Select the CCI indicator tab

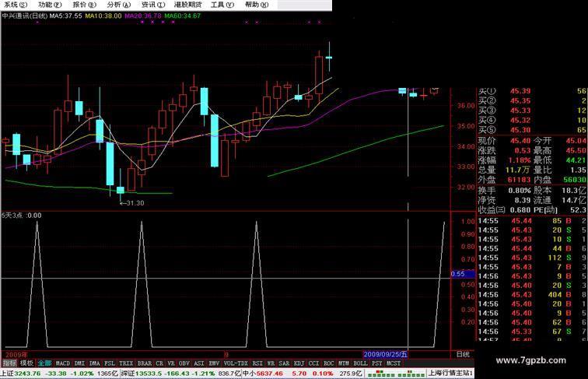[313, 363]
